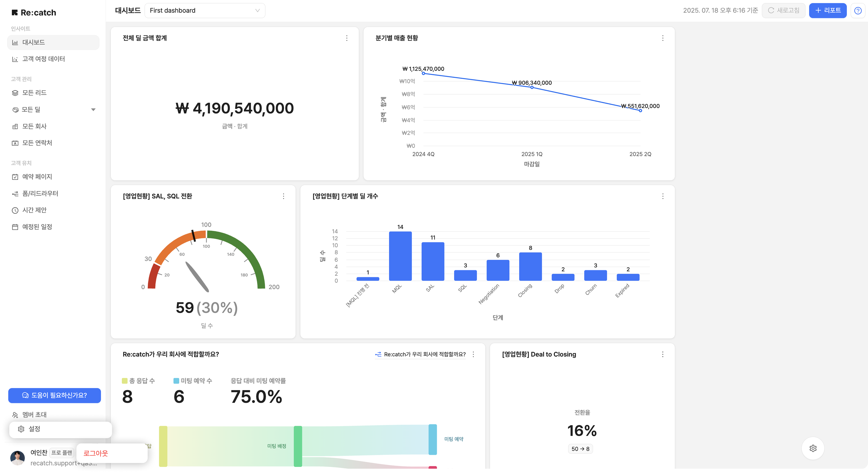Viewport: 868px width, 473px height.
Task: Click the 미팅 예약 sankey label
Action: click(x=454, y=439)
